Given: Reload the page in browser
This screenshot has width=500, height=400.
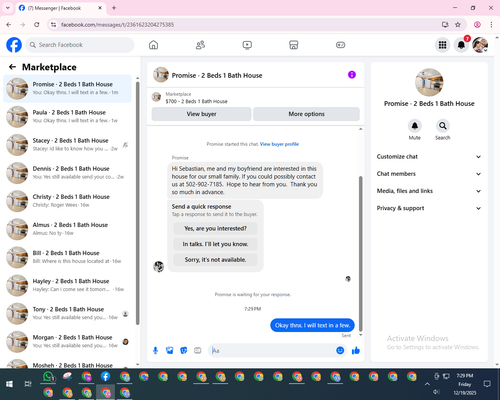Looking at the screenshot, I should click(37, 24).
